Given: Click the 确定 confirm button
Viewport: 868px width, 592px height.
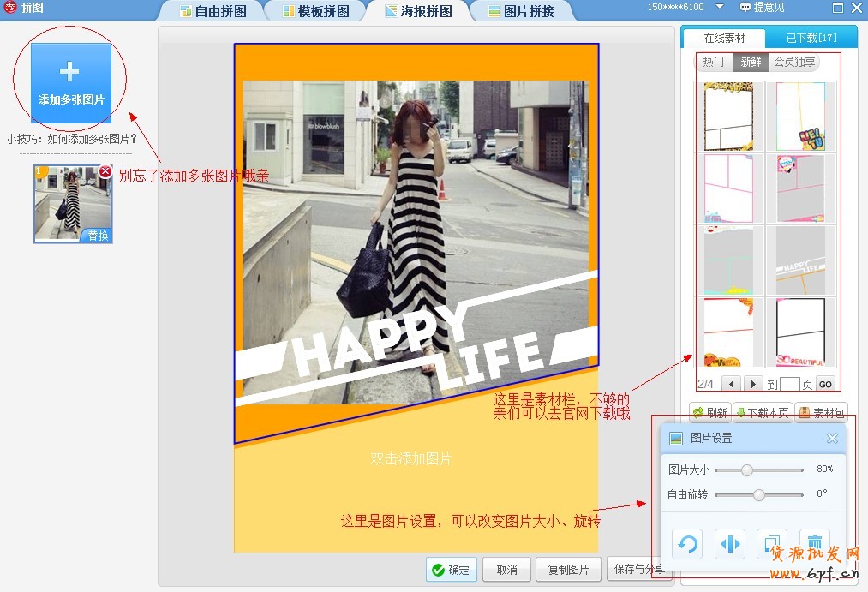Looking at the screenshot, I should 451,570.
